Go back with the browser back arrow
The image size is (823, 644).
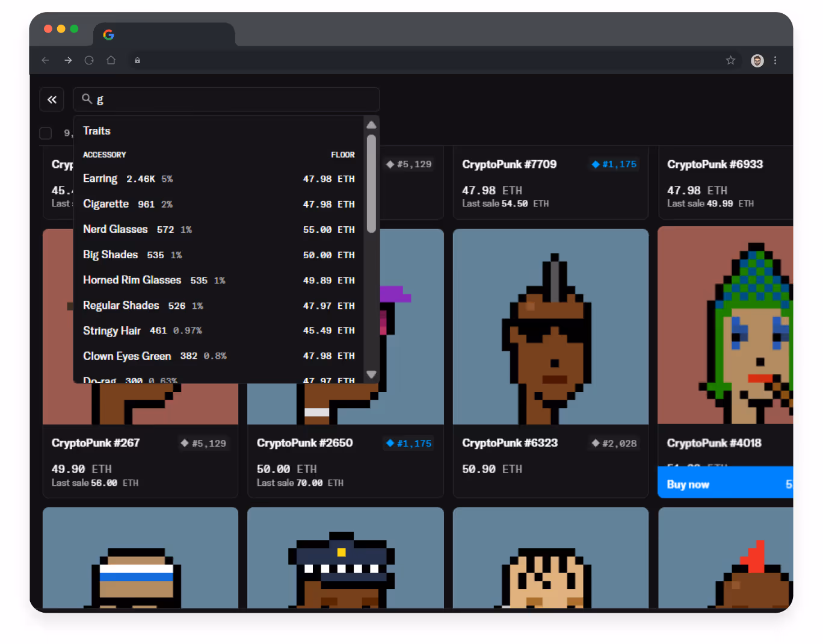(x=45, y=60)
